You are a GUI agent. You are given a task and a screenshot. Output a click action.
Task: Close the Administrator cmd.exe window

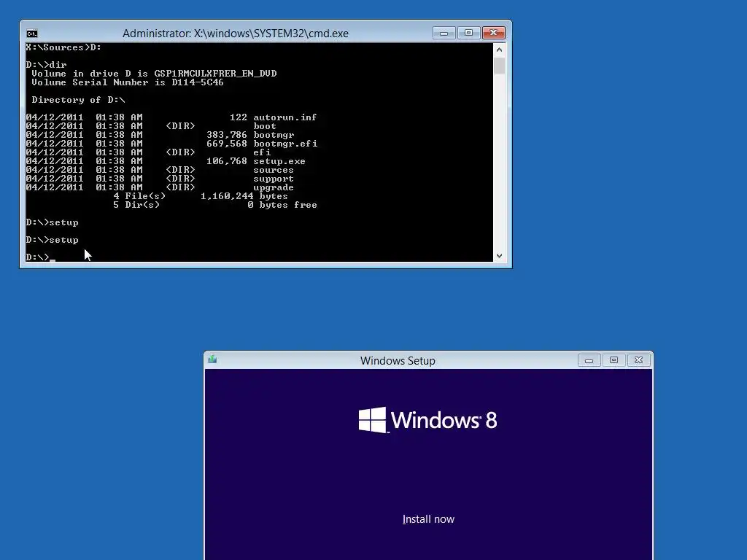[494, 33]
